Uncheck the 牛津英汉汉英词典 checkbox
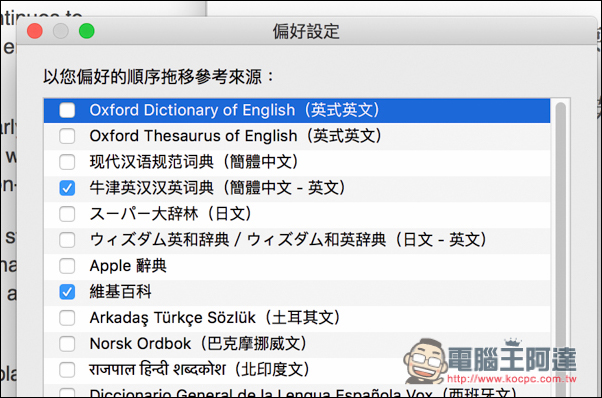The height and width of the screenshot is (398, 602). pyautogui.click(x=67, y=188)
